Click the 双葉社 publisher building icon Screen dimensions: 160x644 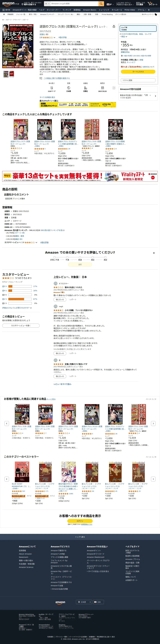pos(85,88)
